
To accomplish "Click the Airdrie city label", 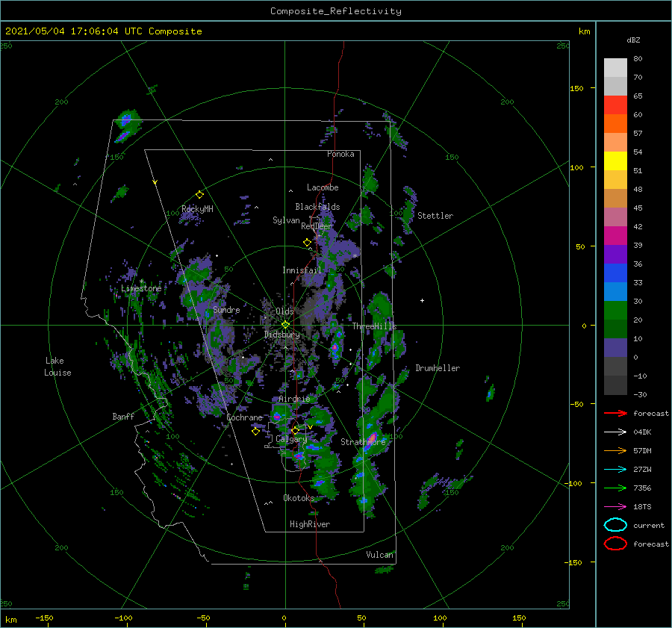I will click(x=294, y=399).
